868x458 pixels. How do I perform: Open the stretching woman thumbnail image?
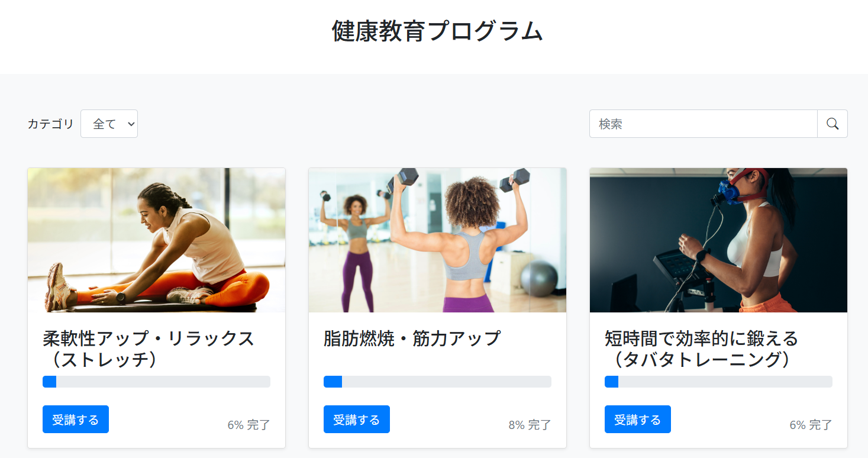click(x=156, y=240)
